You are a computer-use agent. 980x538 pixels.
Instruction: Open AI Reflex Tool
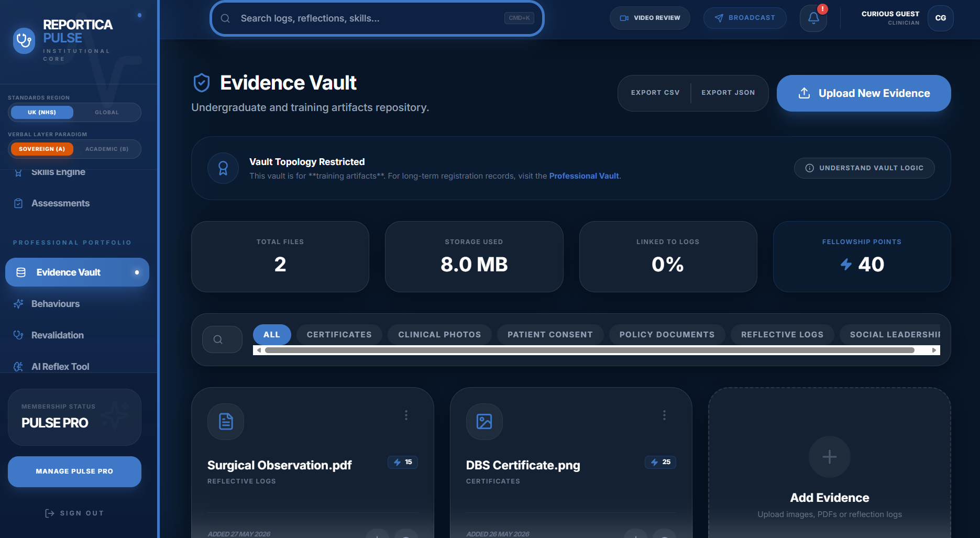click(x=60, y=366)
